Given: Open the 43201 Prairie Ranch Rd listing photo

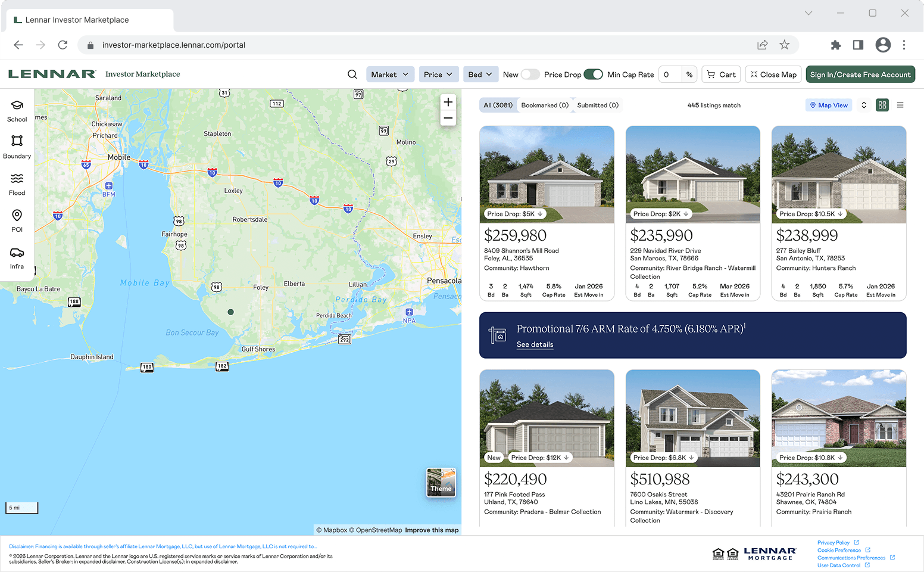Looking at the screenshot, I should tap(839, 418).
